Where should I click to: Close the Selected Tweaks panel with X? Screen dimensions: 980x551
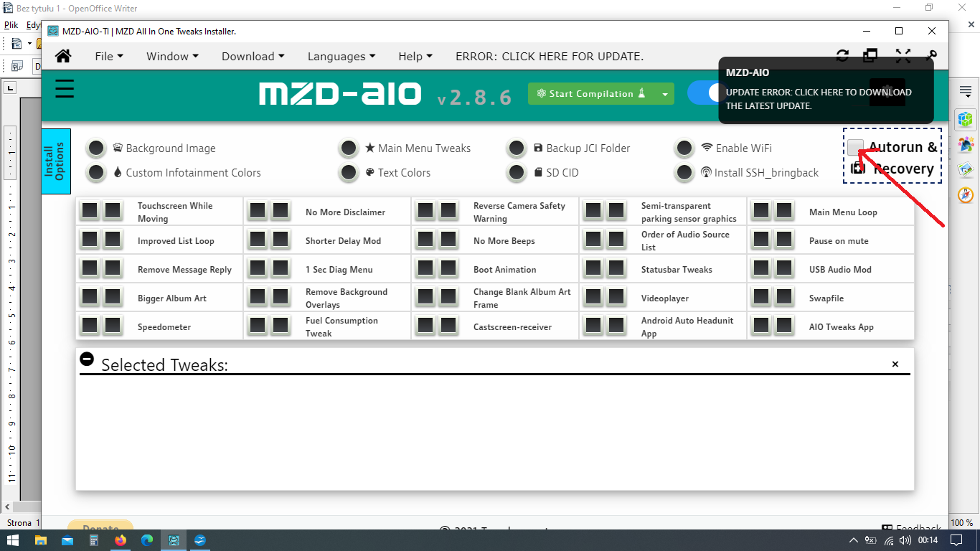[x=895, y=364]
